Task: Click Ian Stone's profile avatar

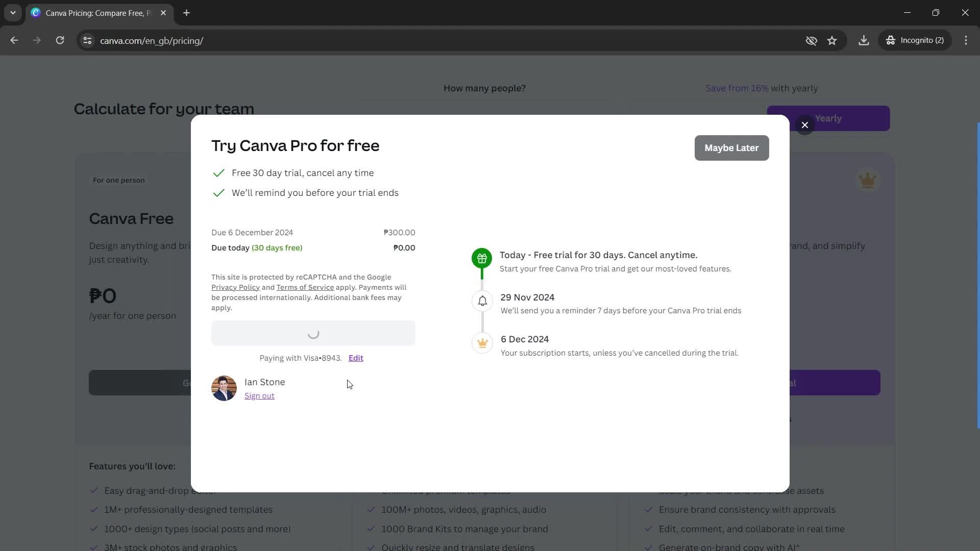Action: tap(224, 388)
